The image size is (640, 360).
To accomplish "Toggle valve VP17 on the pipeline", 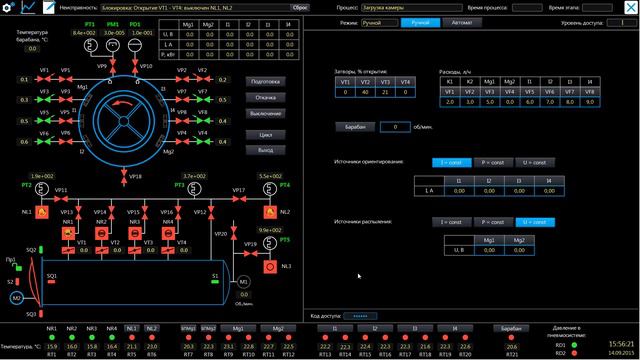I will [x=239, y=199].
